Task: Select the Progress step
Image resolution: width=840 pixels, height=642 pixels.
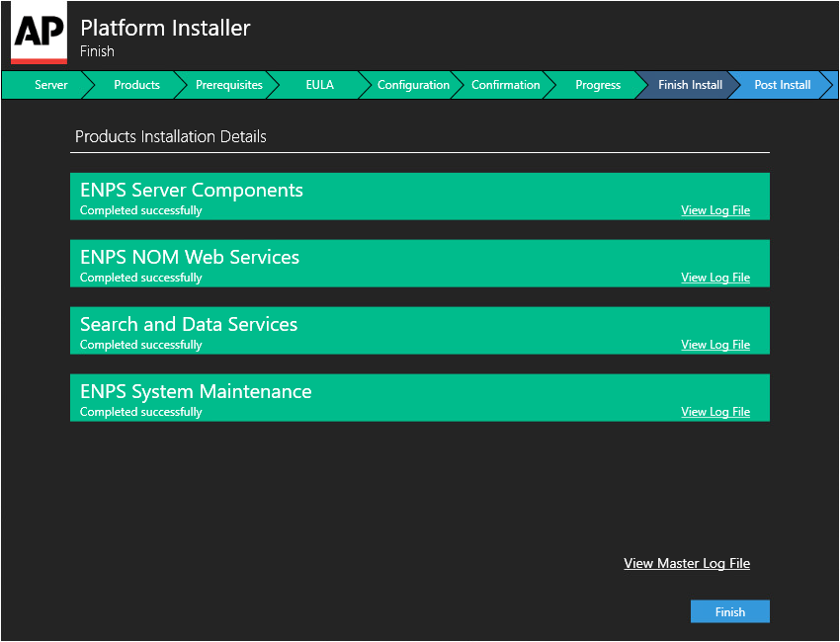Action: click(598, 85)
